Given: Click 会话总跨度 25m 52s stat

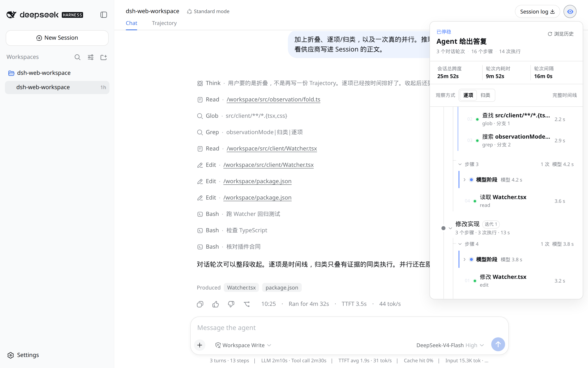Looking at the screenshot, I should pos(450,73).
